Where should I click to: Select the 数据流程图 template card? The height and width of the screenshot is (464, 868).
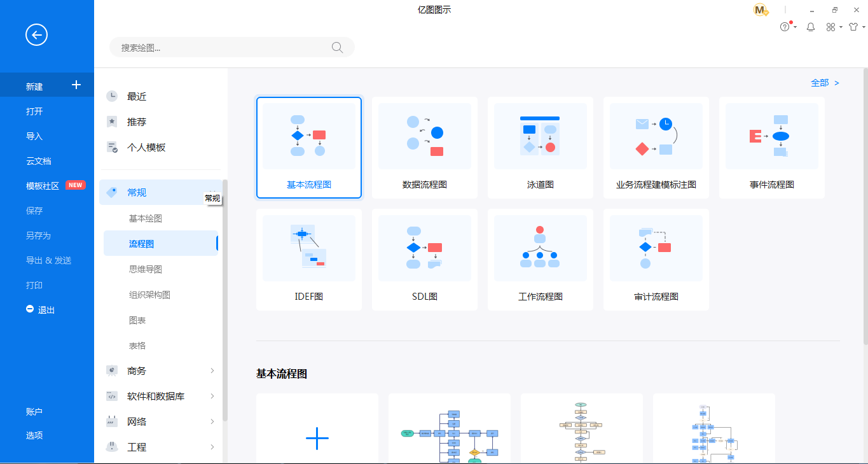pos(425,148)
